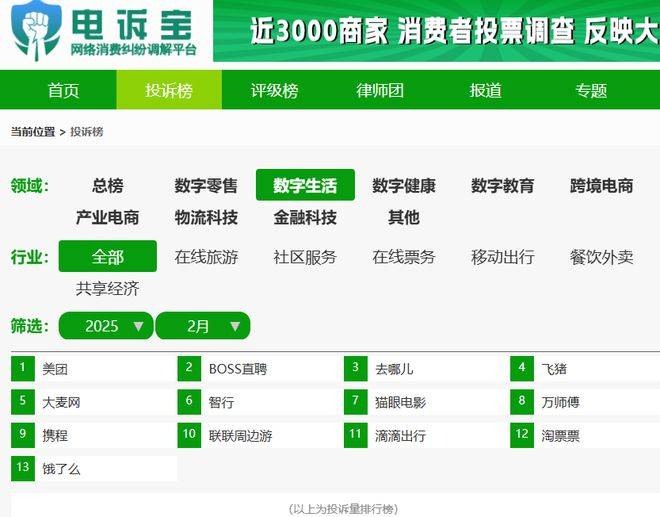Filter by 移动出行 industry

[503, 256]
